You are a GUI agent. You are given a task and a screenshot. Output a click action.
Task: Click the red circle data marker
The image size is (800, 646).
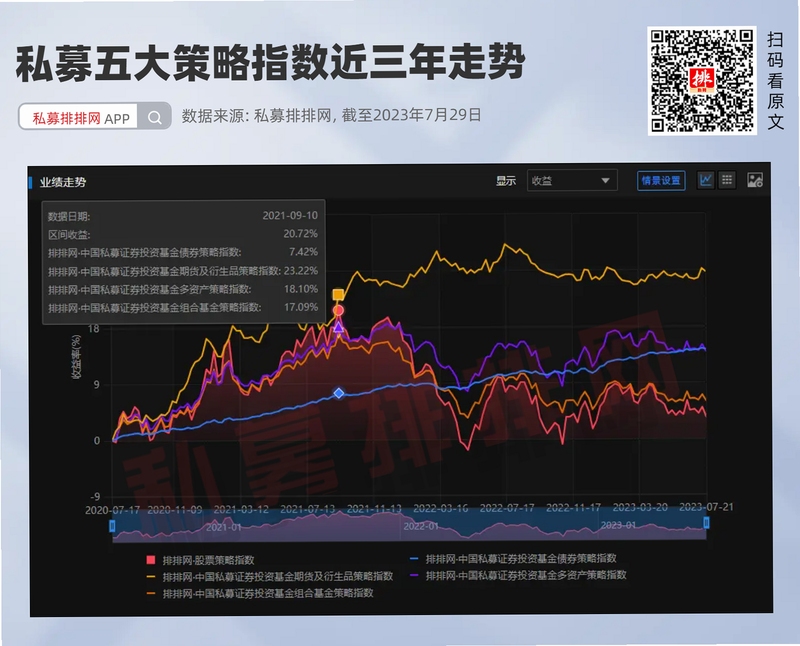click(x=338, y=310)
